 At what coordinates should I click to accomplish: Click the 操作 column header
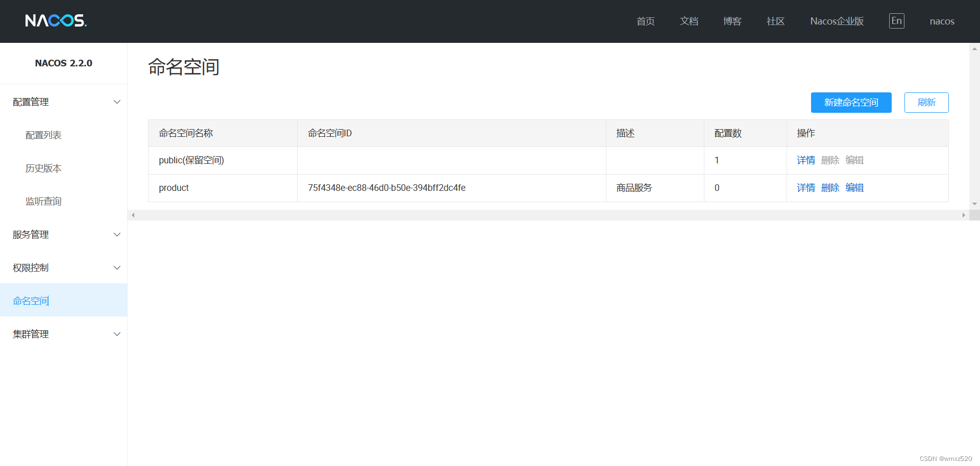(x=868, y=133)
